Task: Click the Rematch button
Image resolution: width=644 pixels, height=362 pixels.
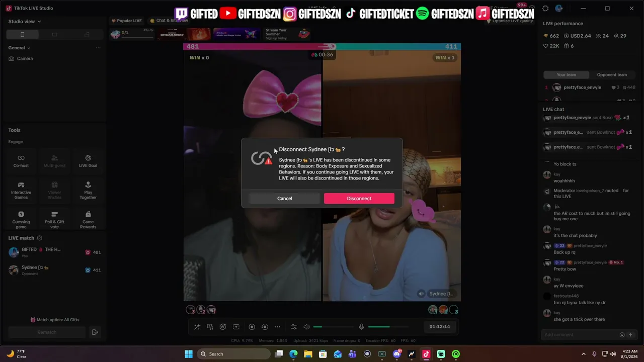Action: [x=47, y=332]
